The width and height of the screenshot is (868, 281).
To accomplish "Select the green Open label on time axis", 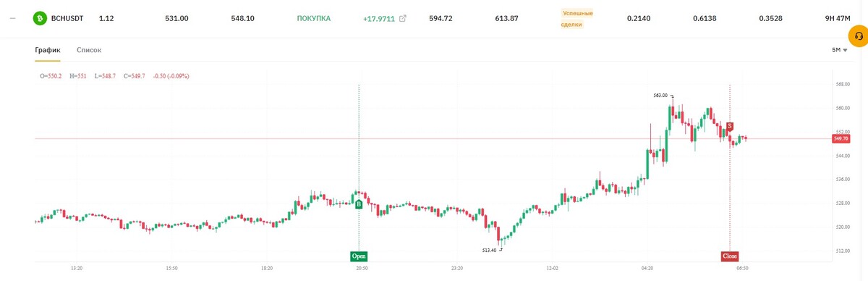I will pos(359,256).
